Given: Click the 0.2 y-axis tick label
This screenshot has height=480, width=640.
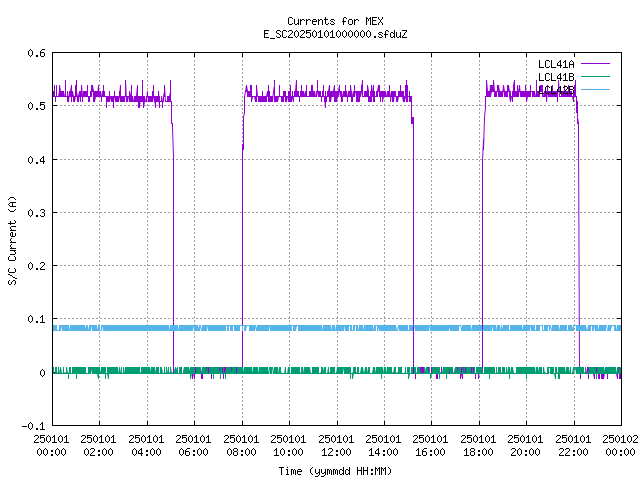Looking at the screenshot, I should coord(36,266).
